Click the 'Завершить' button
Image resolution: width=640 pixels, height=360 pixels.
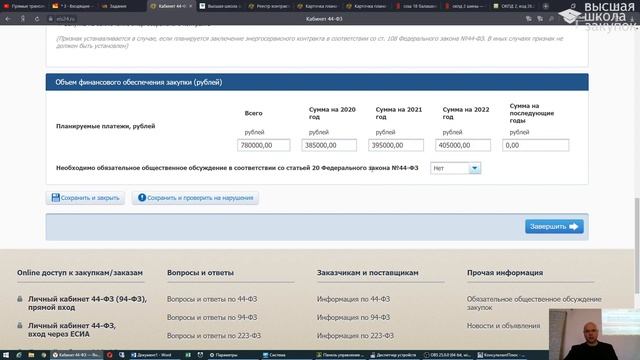coord(554,227)
